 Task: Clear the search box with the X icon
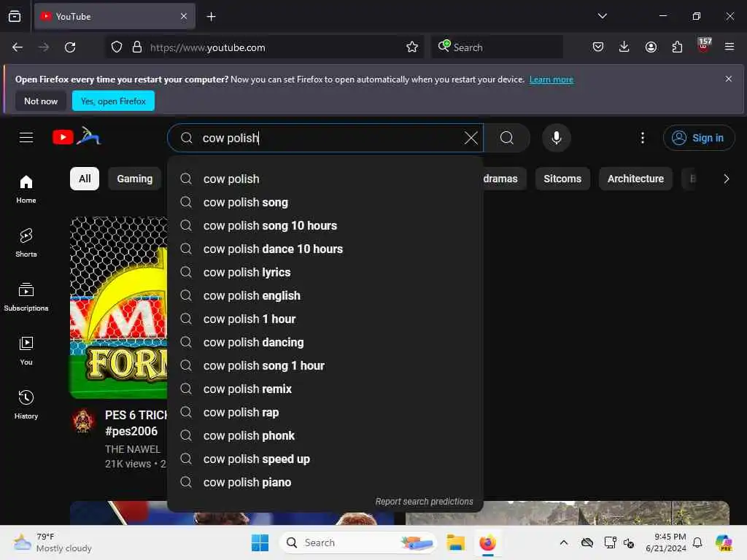(471, 138)
